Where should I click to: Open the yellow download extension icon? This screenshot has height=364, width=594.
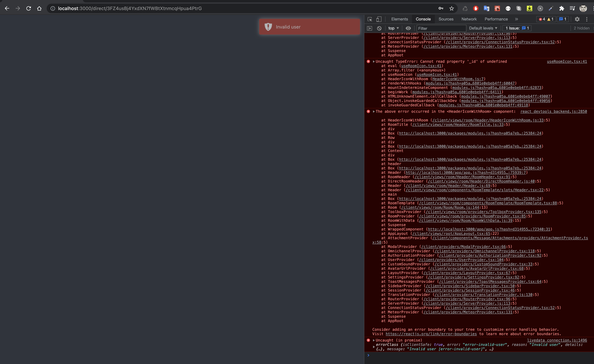pyautogui.click(x=529, y=8)
